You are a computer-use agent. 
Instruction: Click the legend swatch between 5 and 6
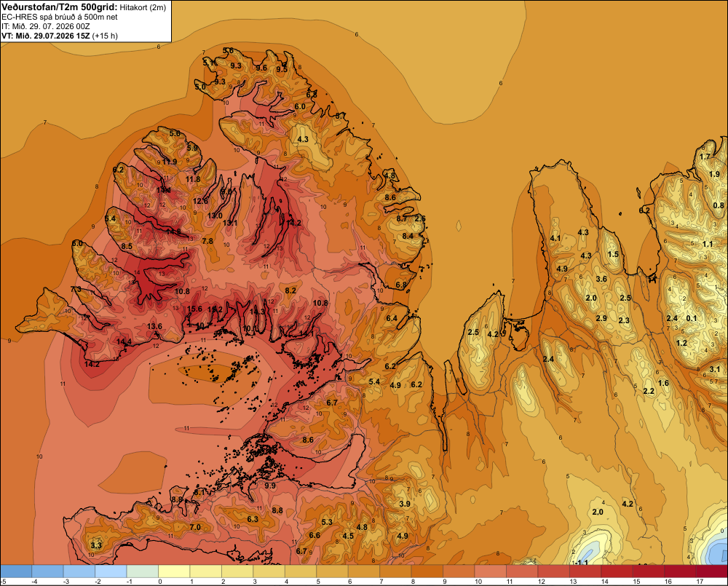point(333,571)
